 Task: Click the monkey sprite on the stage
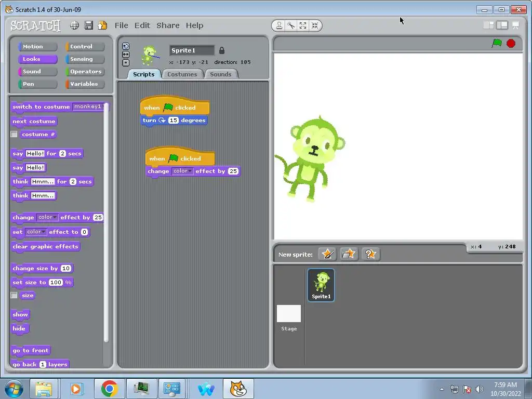[311, 159]
